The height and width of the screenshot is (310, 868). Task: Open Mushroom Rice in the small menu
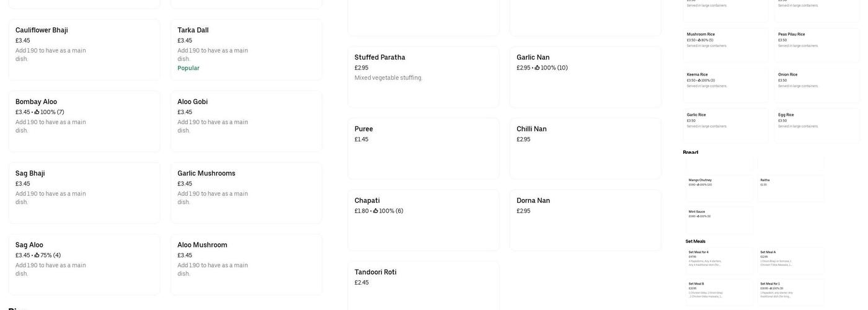click(725, 44)
